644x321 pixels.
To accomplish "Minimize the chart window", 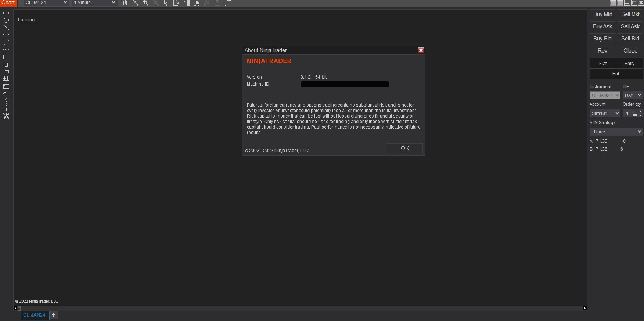I will (627, 3).
